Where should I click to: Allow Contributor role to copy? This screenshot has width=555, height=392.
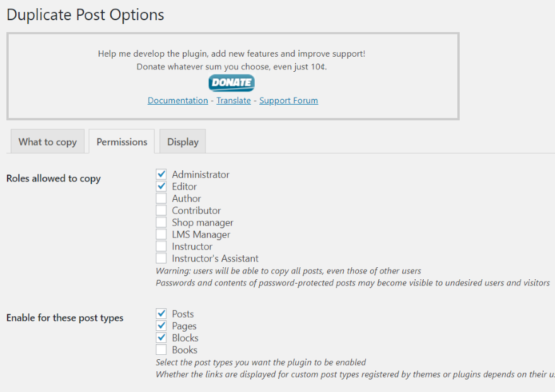(x=161, y=210)
